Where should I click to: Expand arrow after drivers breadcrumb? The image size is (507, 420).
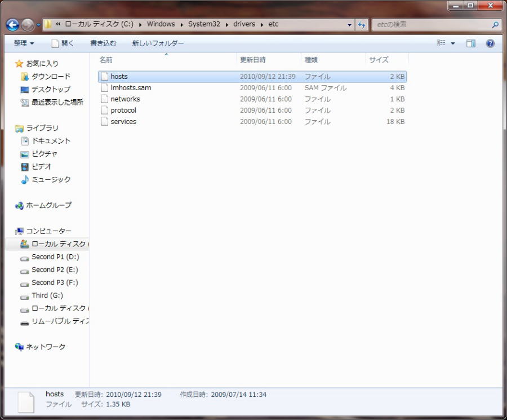tap(262, 25)
